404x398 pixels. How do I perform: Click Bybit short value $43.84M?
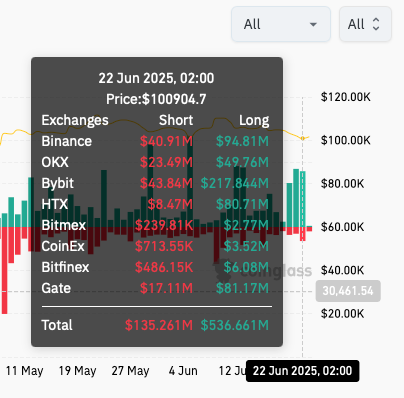click(166, 183)
